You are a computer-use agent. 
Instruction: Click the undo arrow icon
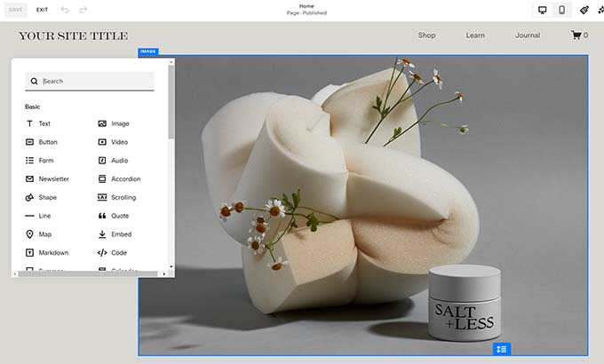tap(65, 10)
